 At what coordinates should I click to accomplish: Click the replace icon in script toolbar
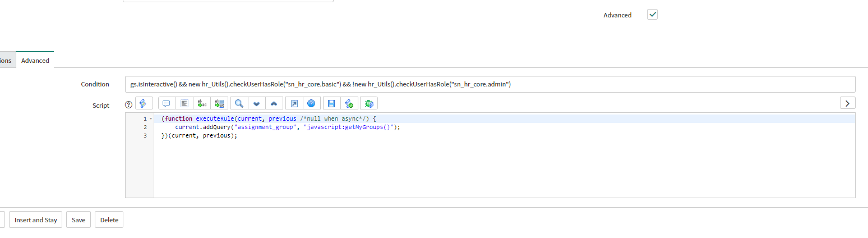tap(201, 103)
